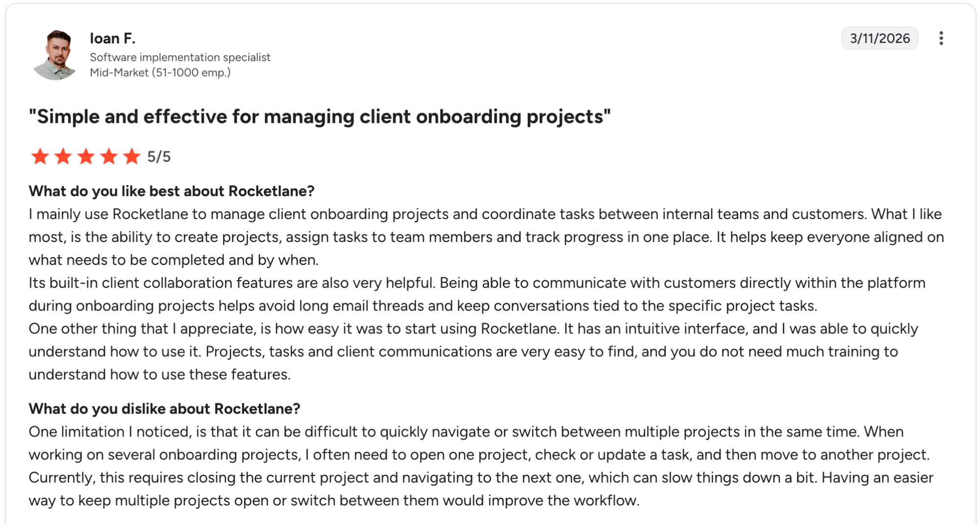Click the paragraph about built-in client collaboration

(477, 294)
